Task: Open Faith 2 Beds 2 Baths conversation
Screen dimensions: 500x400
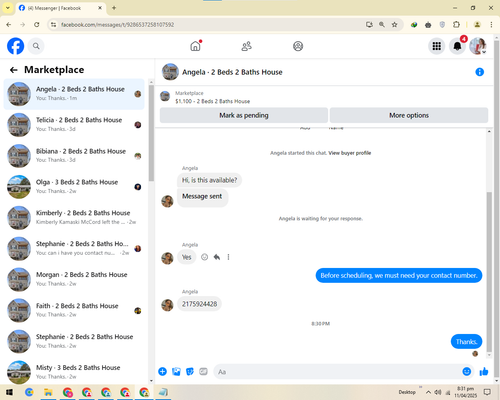Action: [x=74, y=310]
